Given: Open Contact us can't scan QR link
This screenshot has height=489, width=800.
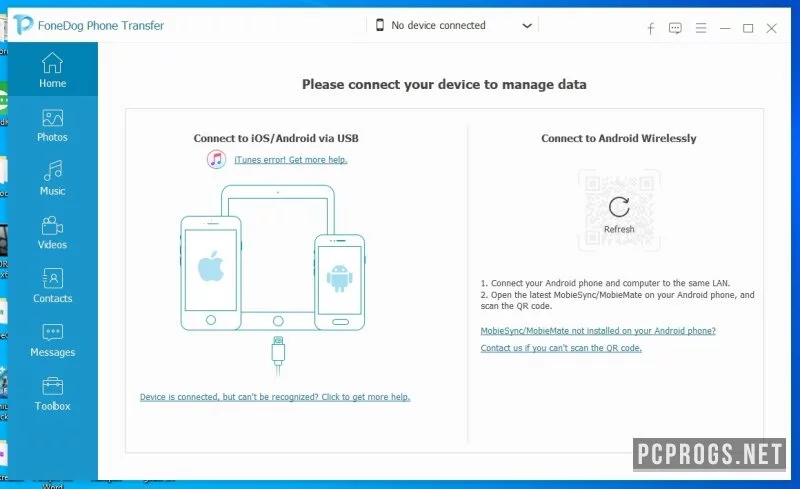Looking at the screenshot, I should (561, 348).
